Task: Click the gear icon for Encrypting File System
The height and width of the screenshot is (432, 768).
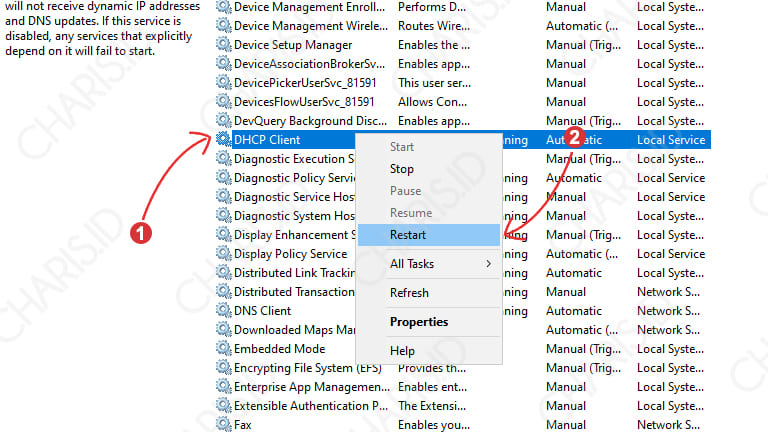Action: [224, 367]
